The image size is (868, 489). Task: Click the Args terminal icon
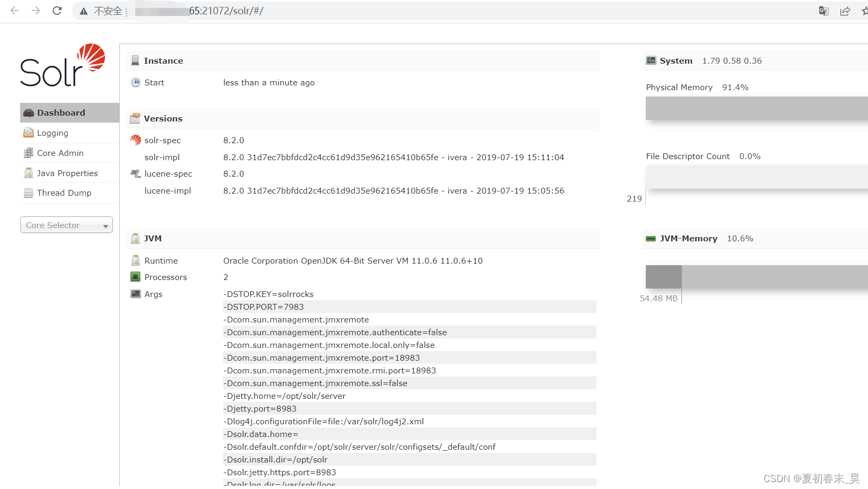click(136, 294)
